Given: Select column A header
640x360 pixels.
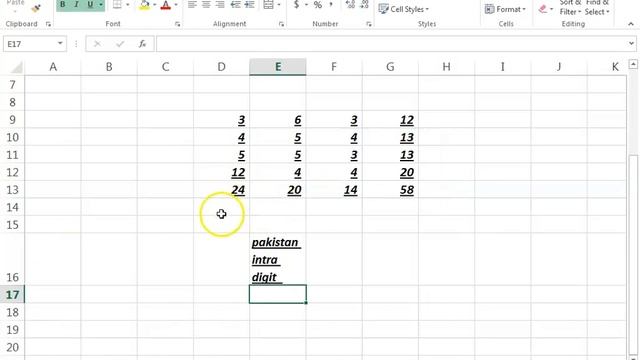Looking at the screenshot, I should (53, 67).
